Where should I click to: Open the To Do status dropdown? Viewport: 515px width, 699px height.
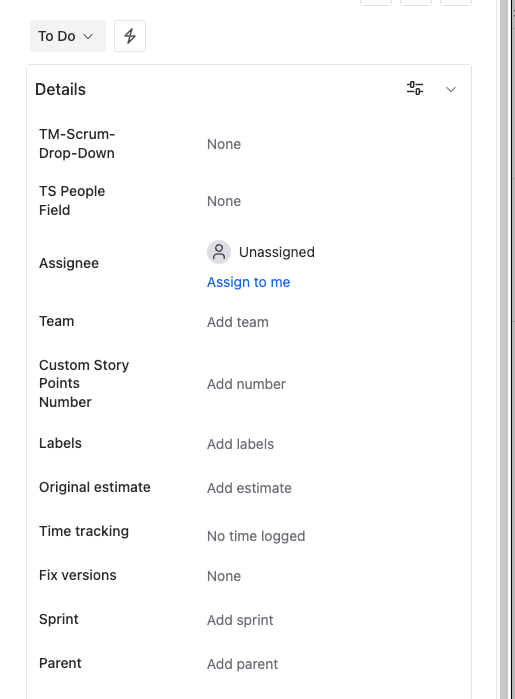click(68, 36)
